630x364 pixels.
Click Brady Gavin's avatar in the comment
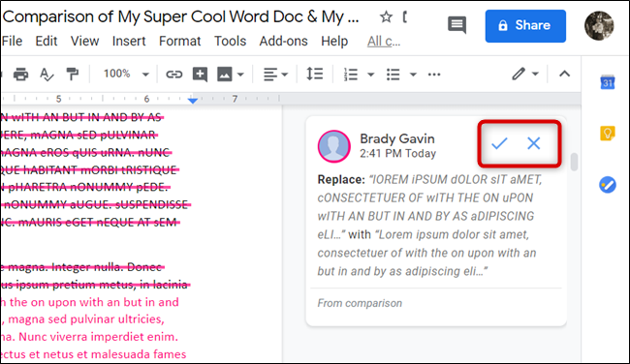pyautogui.click(x=333, y=146)
